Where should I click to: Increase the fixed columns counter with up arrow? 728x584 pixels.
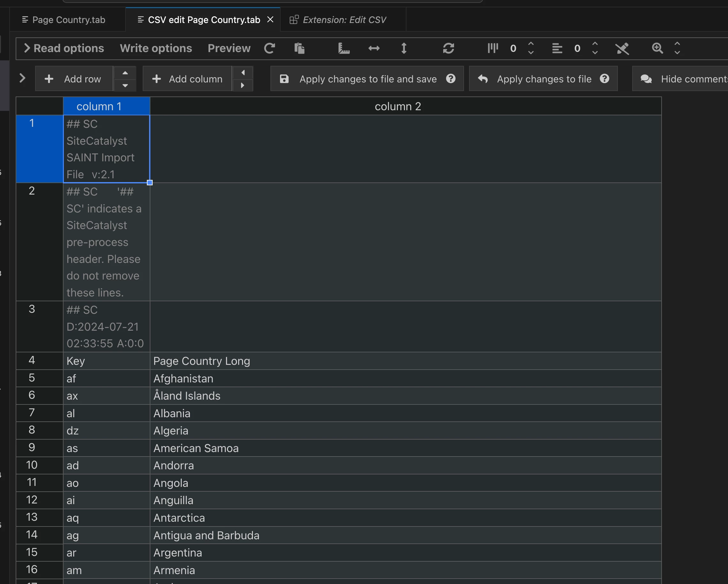click(x=531, y=44)
